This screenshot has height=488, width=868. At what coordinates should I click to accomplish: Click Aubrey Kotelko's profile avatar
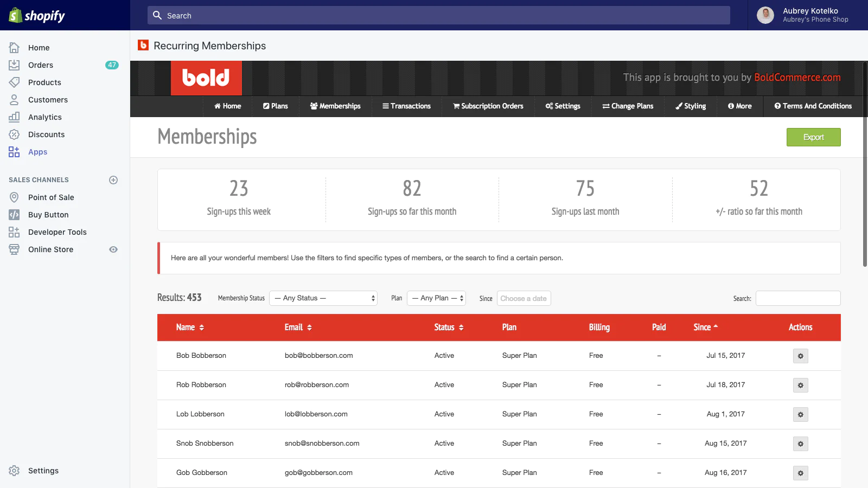765,15
